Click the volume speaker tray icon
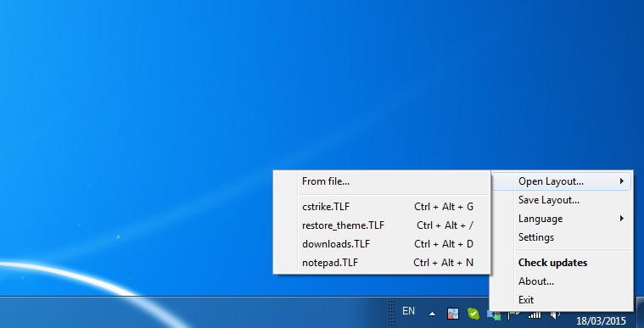The width and height of the screenshot is (644, 328). point(555,315)
